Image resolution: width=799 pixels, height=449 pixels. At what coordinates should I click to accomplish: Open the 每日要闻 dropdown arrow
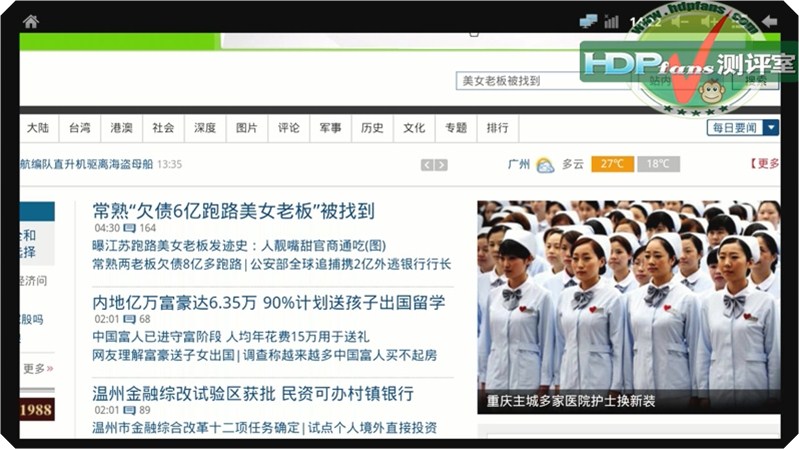point(771,127)
